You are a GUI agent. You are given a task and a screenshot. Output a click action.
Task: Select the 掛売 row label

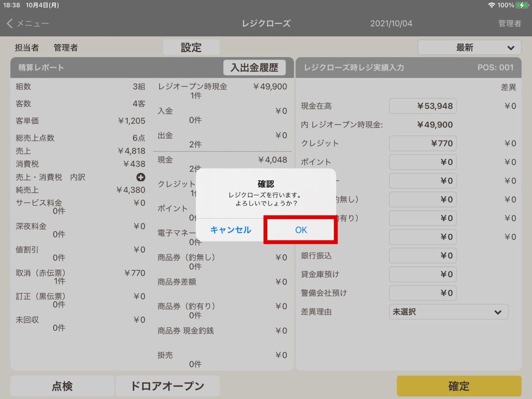[165, 355]
